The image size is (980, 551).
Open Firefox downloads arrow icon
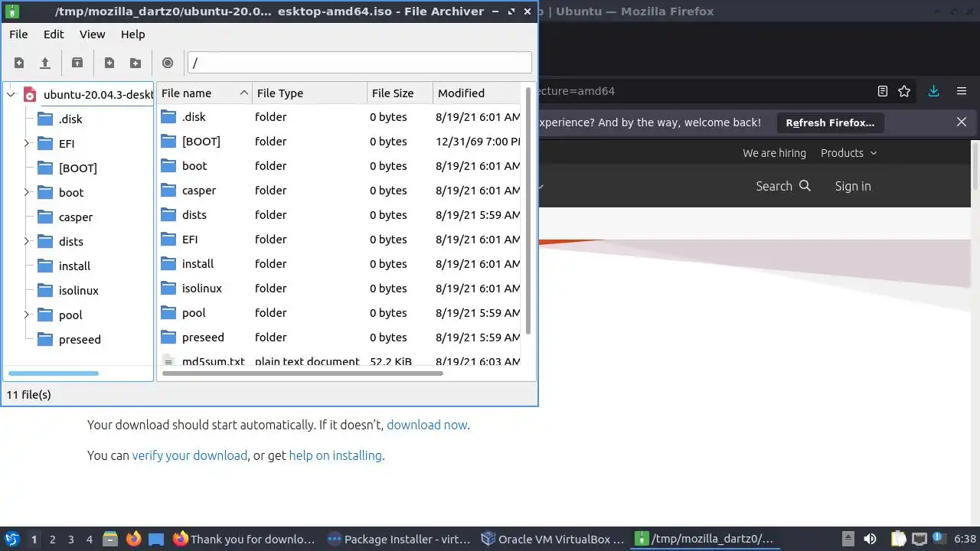933,91
